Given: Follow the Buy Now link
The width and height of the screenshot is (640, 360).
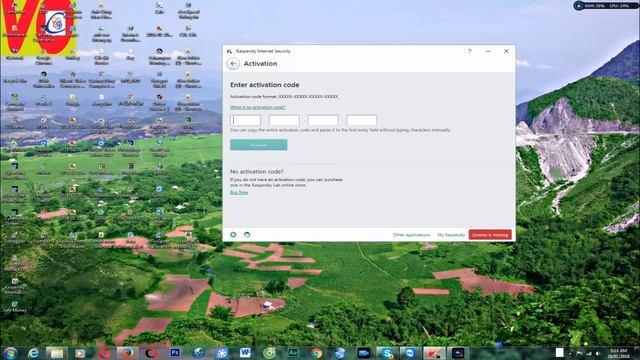Looking at the screenshot, I should tap(239, 192).
